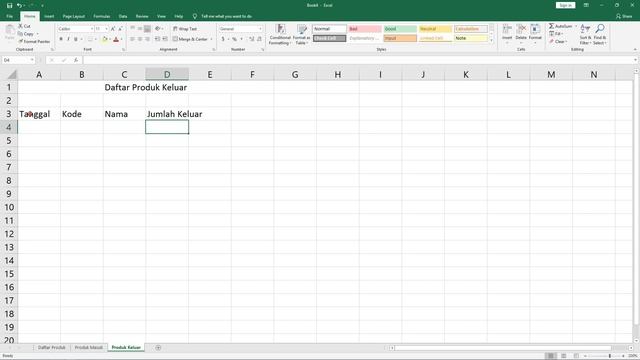The height and width of the screenshot is (360, 640).
Task: Apply comma style number format
Action: pyautogui.click(x=242, y=39)
